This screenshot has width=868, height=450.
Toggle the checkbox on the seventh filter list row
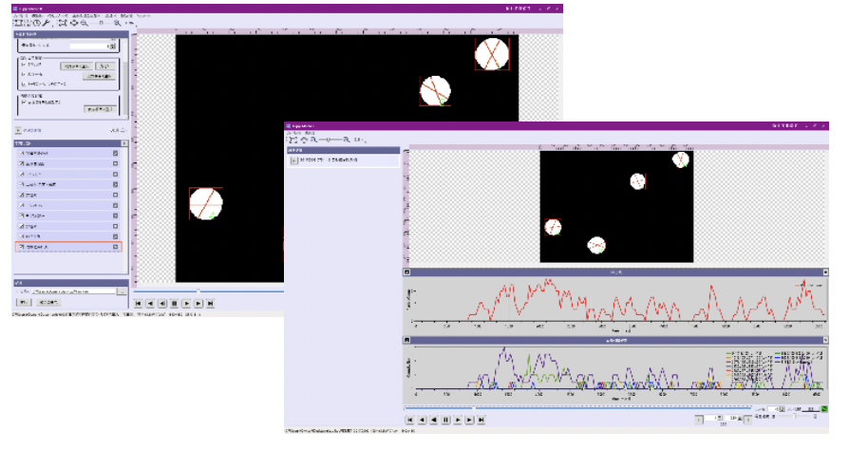coord(21,216)
